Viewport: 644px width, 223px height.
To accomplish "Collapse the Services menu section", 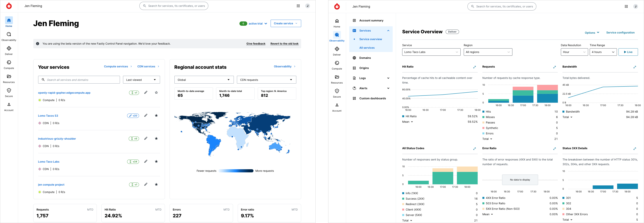I will [388, 31].
